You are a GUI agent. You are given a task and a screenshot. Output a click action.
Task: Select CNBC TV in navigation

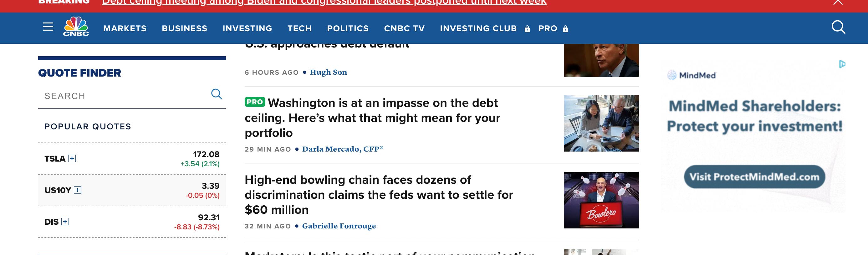pyautogui.click(x=404, y=29)
